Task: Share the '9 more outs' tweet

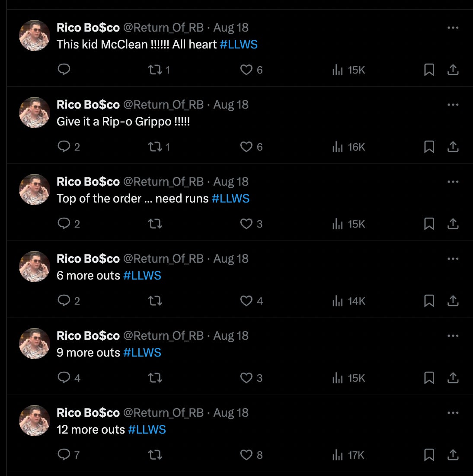Action: coord(453,378)
